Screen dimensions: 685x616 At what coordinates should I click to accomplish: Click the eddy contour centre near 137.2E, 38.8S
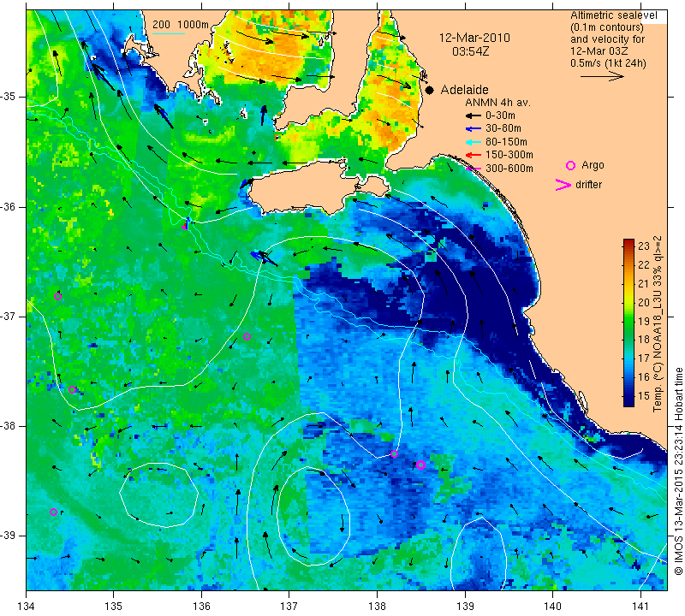coord(313,516)
